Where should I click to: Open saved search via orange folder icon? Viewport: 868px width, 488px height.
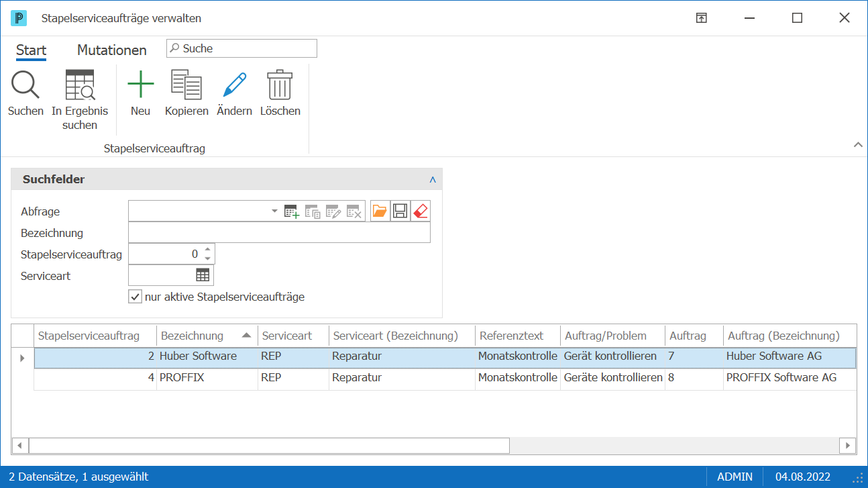[380, 211]
